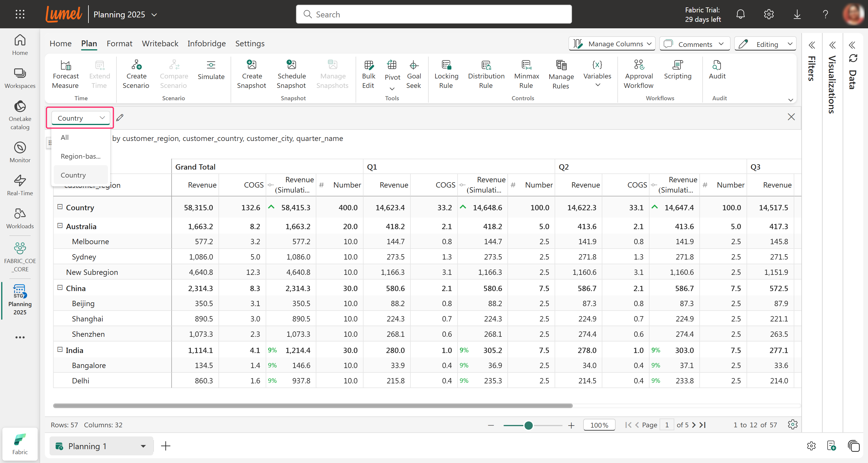Viewport: 868px width, 463px height.
Task: Open the Editing mode dropdown
Action: (765, 44)
